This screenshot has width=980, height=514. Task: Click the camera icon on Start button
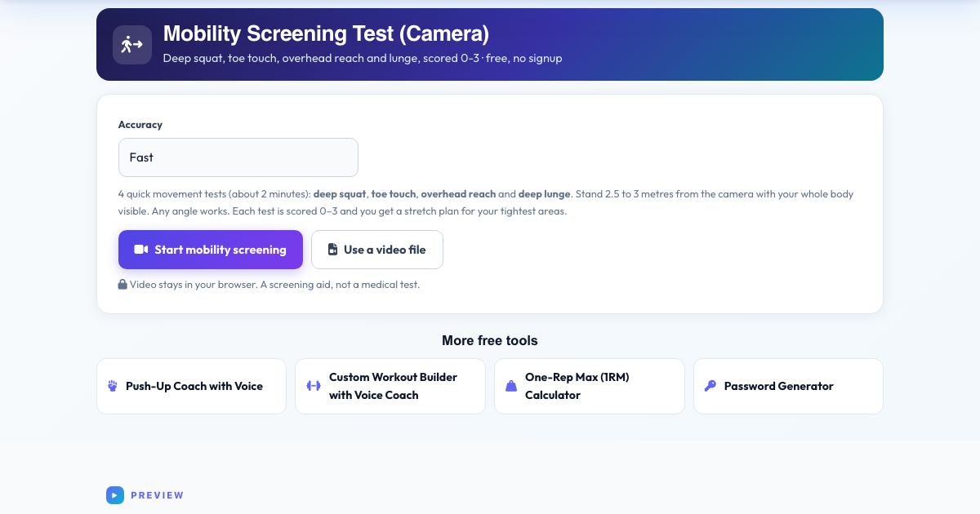coord(141,250)
